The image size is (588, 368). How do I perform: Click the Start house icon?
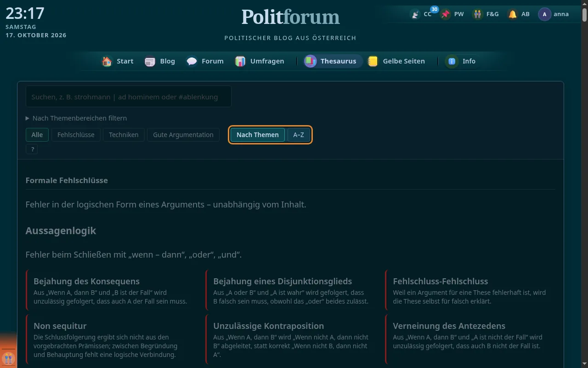[x=107, y=61]
